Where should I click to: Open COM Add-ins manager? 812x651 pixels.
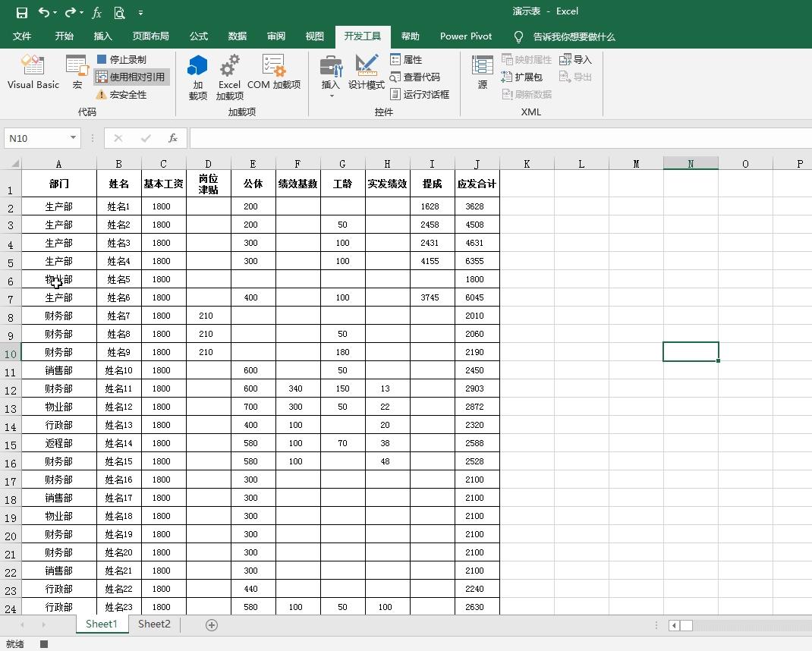(x=273, y=72)
